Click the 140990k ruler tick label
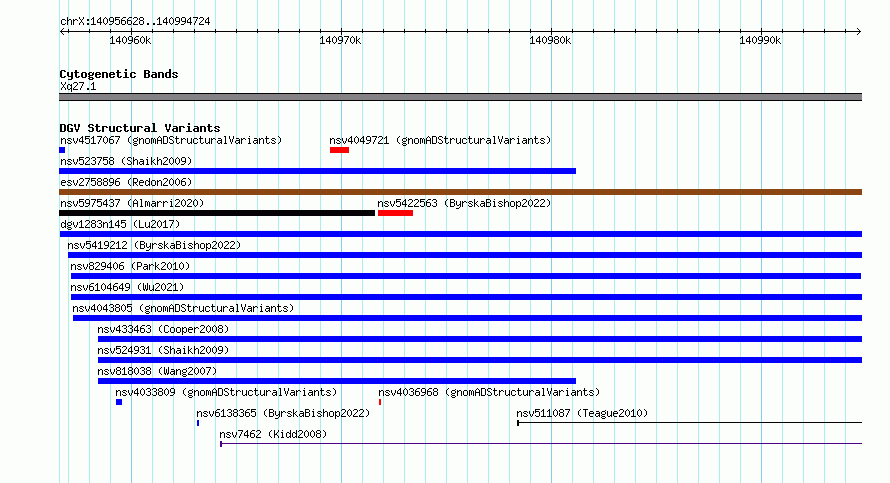Viewport: 890px width, 483px height. pos(760,40)
